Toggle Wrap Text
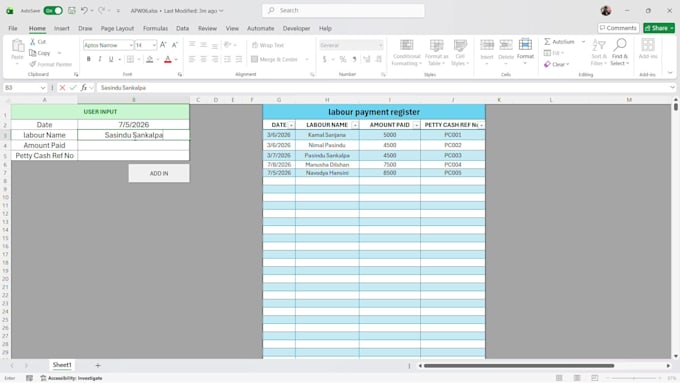Viewport: 680px width, 383px height. (268, 45)
